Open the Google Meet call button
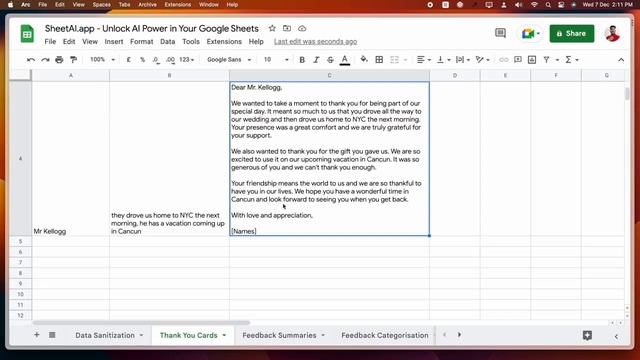The image size is (640, 360). (x=531, y=33)
